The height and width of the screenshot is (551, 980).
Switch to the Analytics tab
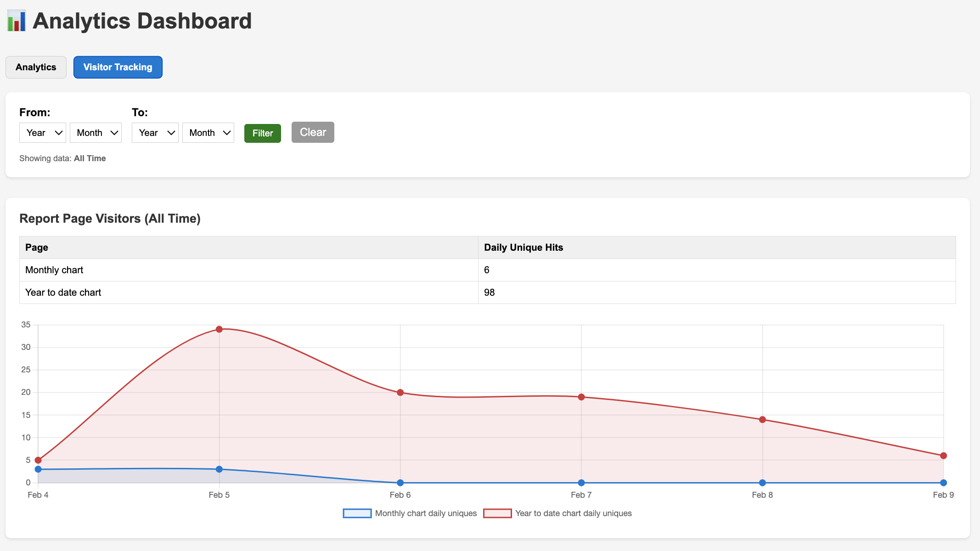[36, 67]
